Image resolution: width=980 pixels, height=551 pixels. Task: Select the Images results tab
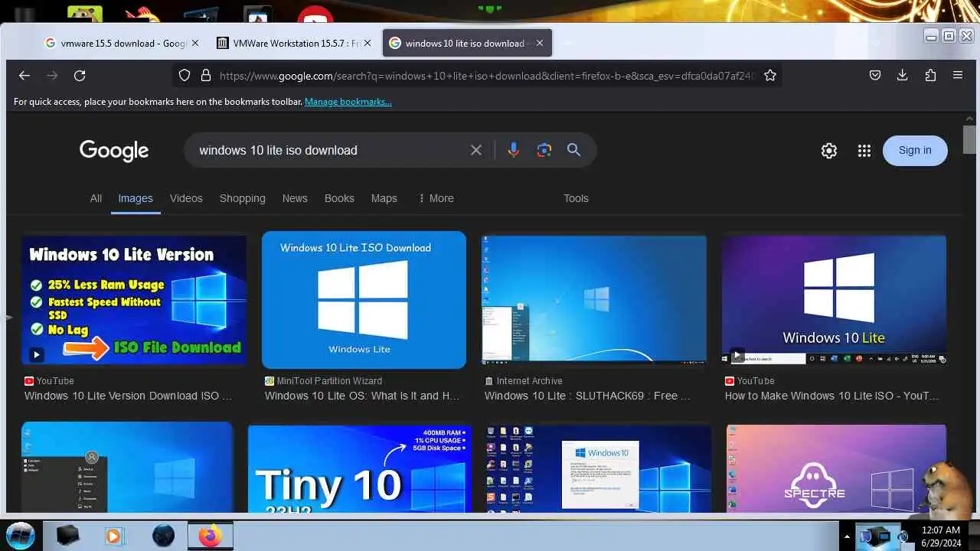[136, 198]
